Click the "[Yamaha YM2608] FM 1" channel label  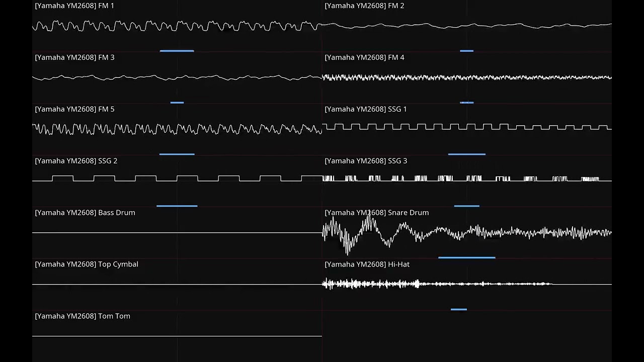74,6
